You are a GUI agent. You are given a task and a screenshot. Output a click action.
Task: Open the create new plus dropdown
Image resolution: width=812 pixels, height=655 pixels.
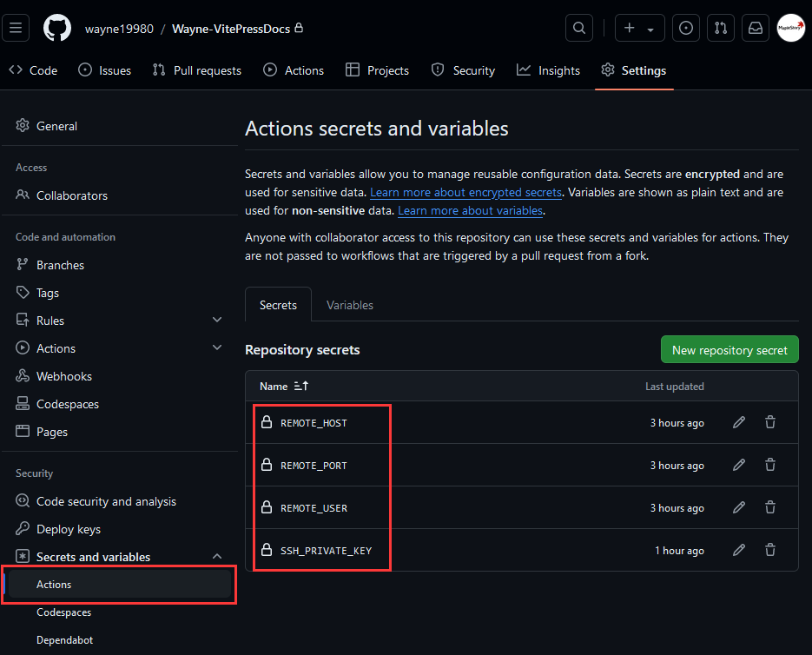coord(639,28)
